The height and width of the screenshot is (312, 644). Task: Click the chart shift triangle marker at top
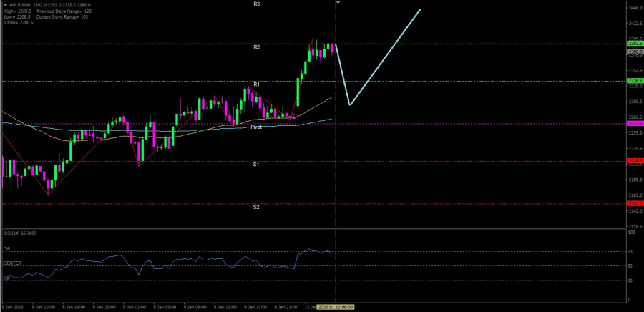[x=338, y=3]
